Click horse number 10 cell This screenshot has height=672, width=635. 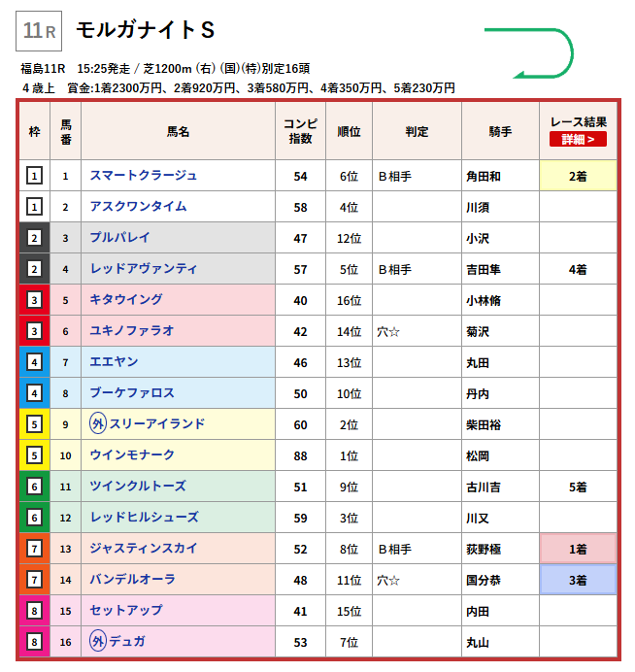[x=66, y=455]
